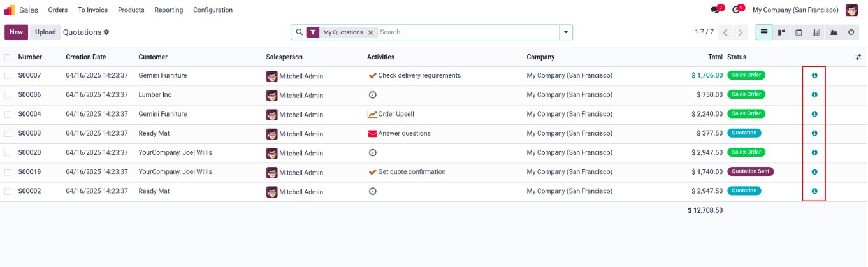
Task: Open the To Invoice menu
Action: pyautogui.click(x=92, y=10)
